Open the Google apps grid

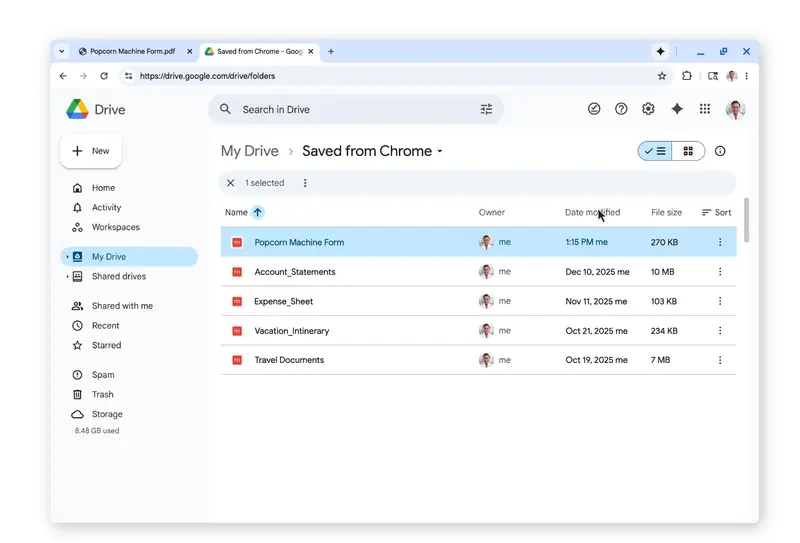click(x=705, y=109)
